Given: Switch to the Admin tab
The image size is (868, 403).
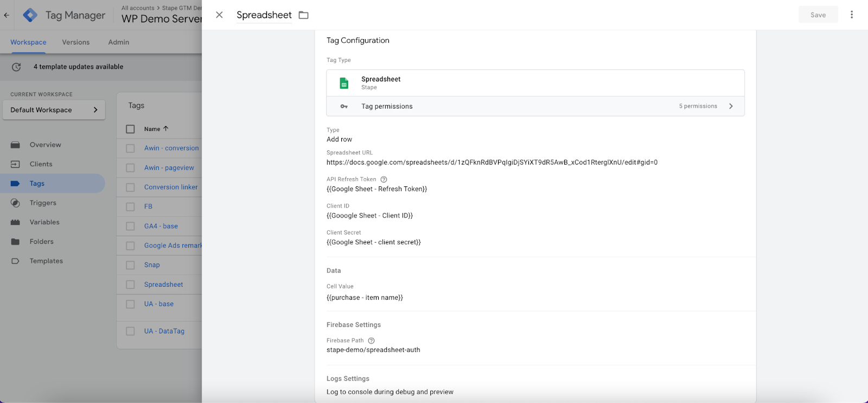Looking at the screenshot, I should [119, 42].
